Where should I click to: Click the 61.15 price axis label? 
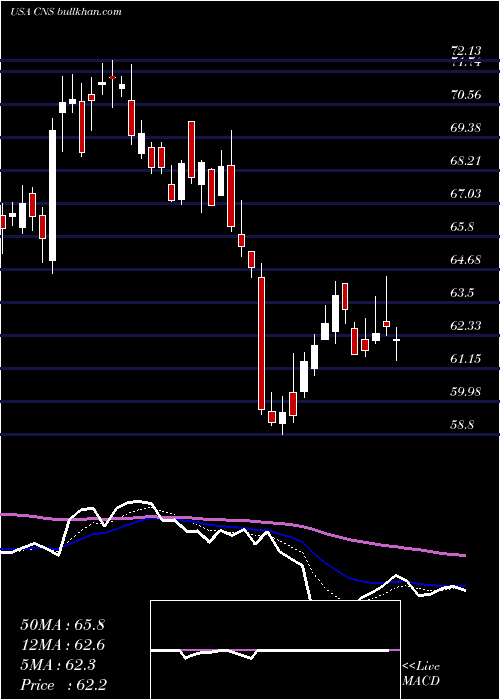pos(466,359)
